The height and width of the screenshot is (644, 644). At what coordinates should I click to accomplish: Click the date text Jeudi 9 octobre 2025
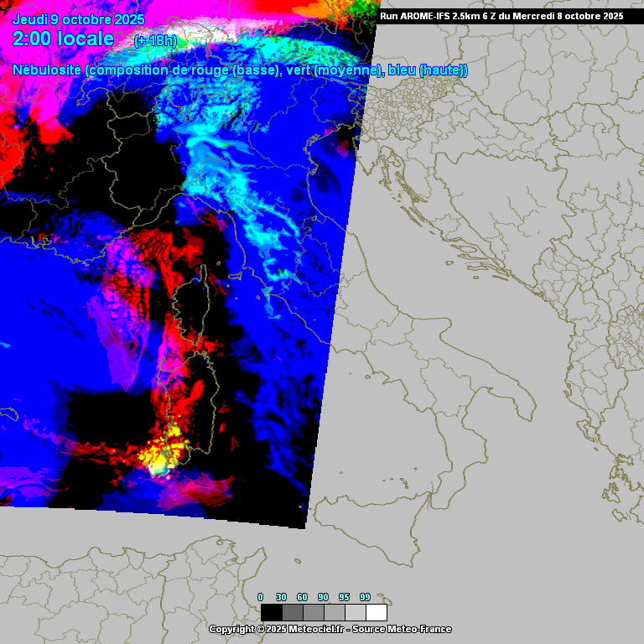[78, 19]
